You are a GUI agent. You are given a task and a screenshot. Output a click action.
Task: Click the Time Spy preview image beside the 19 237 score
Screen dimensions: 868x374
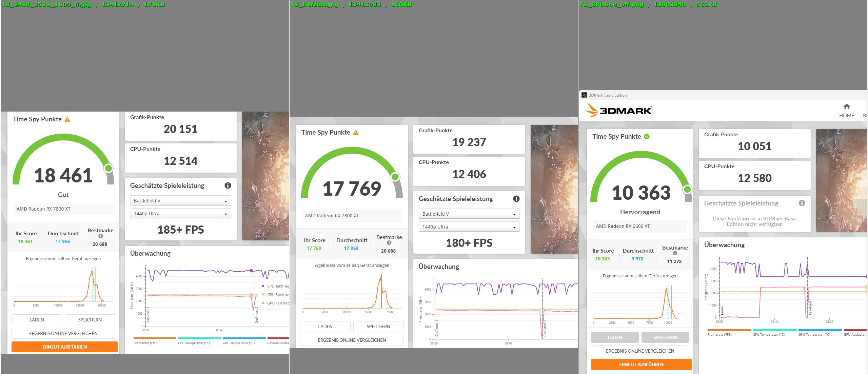click(554, 189)
